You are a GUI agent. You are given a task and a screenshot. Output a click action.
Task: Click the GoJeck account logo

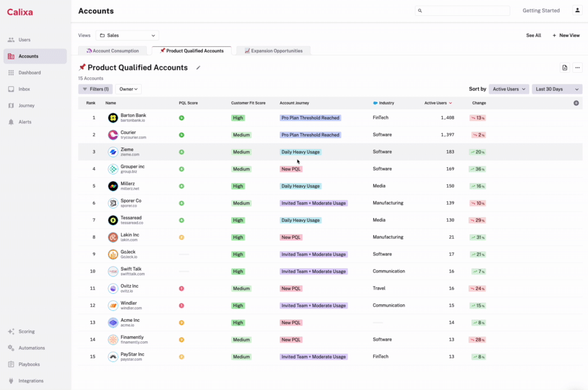[x=113, y=254]
